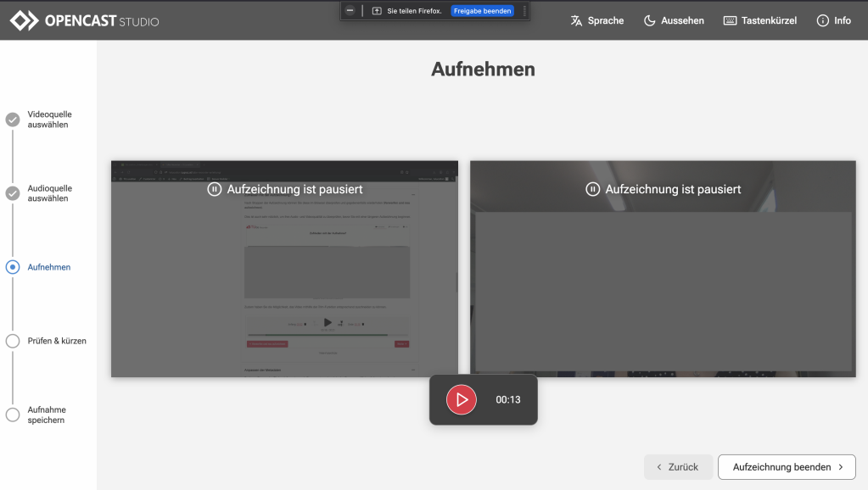Image resolution: width=868 pixels, height=490 pixels.
Task: Click checkmark icon beside Audioquelle auswählen
Action: [13, 193]
